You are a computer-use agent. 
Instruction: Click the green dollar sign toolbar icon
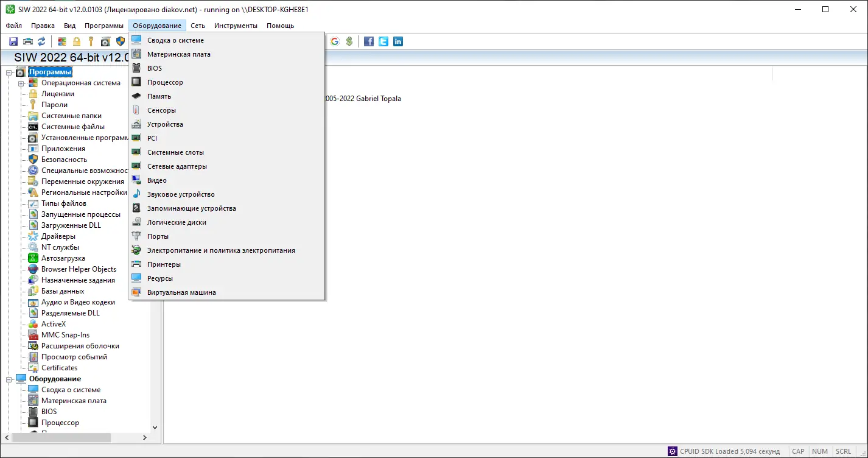[349, 41]
